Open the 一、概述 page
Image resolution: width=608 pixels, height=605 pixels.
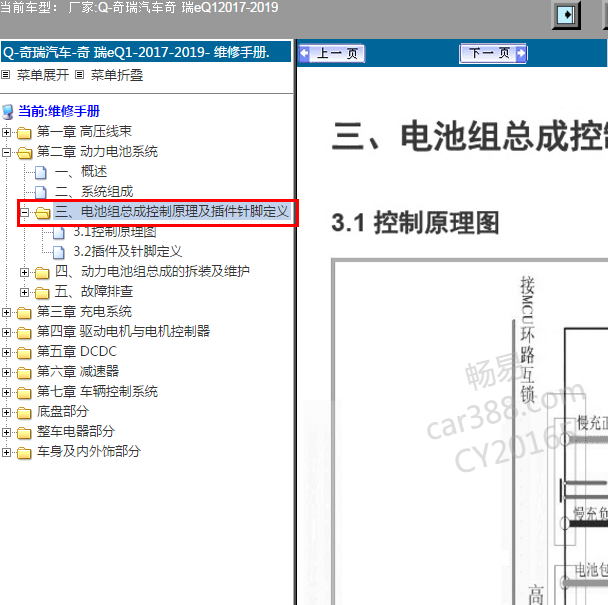[81, 171]
